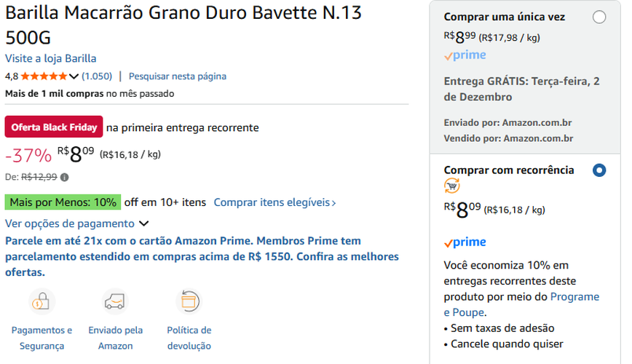632x364 pixels.
Task: Click the recurring delivery cart icon
Action: [x=452, y=186]
